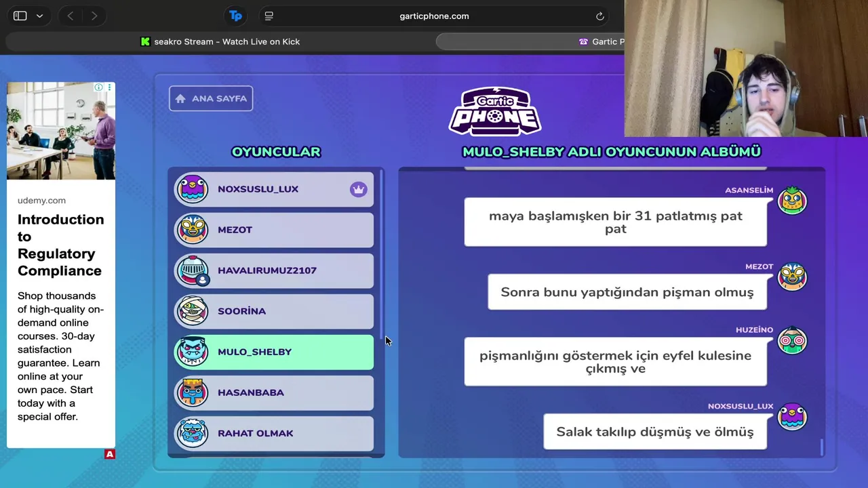Viewport: 868px width, 488px height.
Task: Click the message 'Salak takılıp düşmüş ve ölmüş'
Action: click(x=655, y=432)
